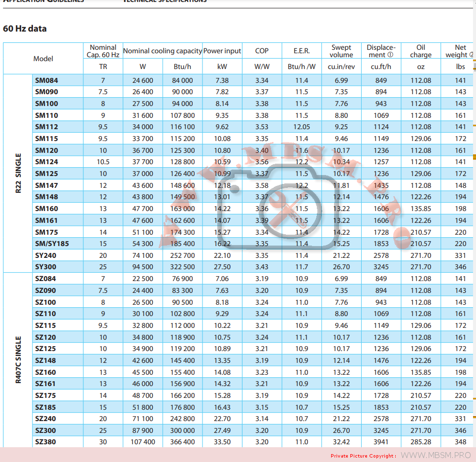Screen dimensions: 476x462
Task: Click the footnote marker beside Net weight header
Action: point(471,55)
